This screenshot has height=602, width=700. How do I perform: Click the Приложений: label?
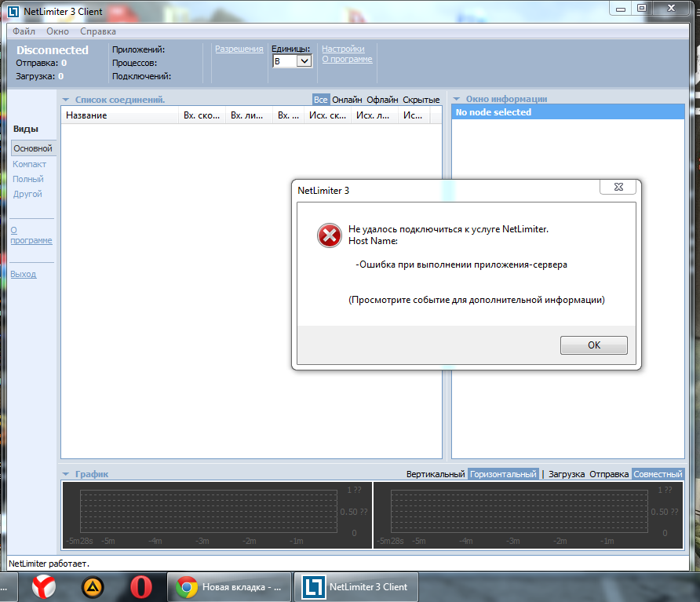pyautogui.click(x=138, y=49)
